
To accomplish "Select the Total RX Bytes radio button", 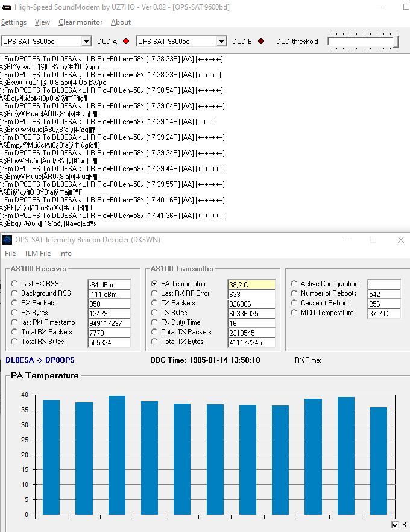I will click(x=14, y=342).
